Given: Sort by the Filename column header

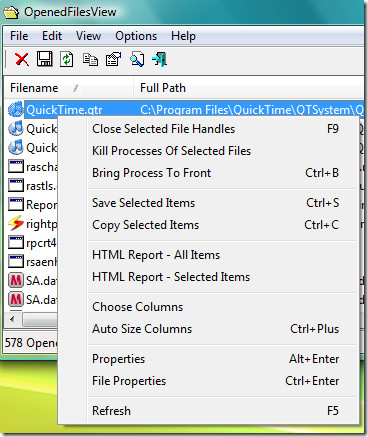Looking at the screenshot, I should pos(69,88).
